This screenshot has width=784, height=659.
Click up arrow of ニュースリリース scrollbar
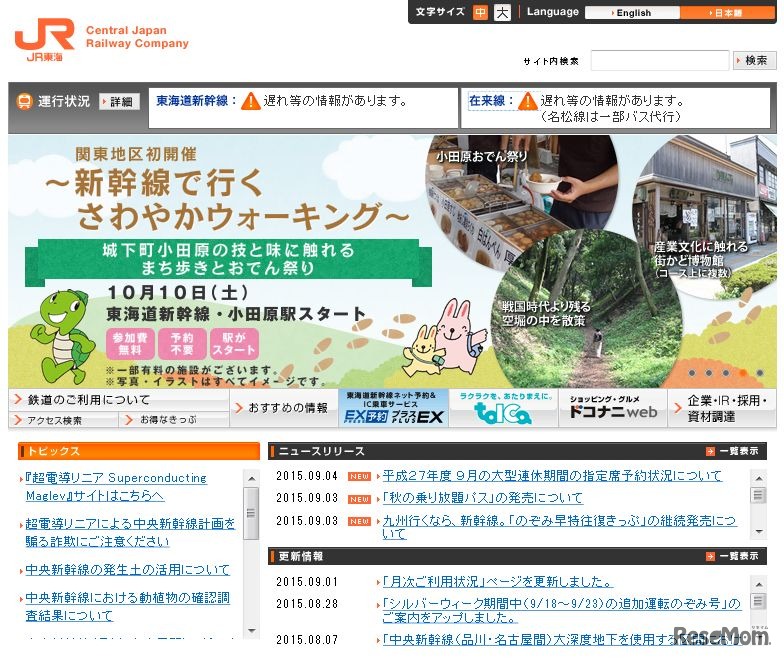coord(758,478)
